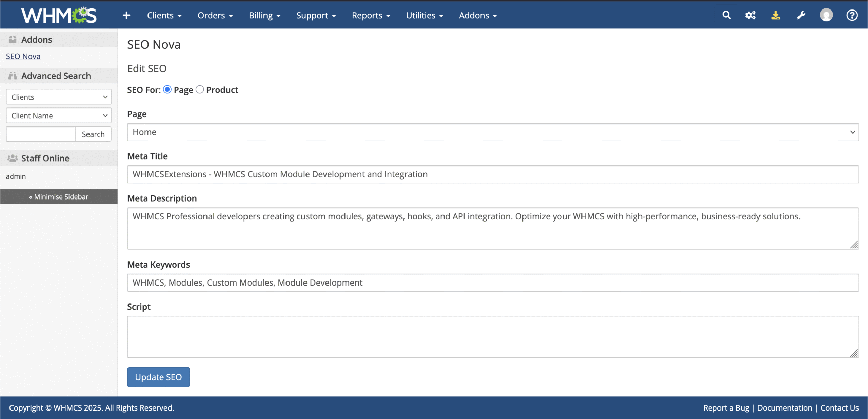
Task: Open the Billing menu
Action: (x=264, y=15)
